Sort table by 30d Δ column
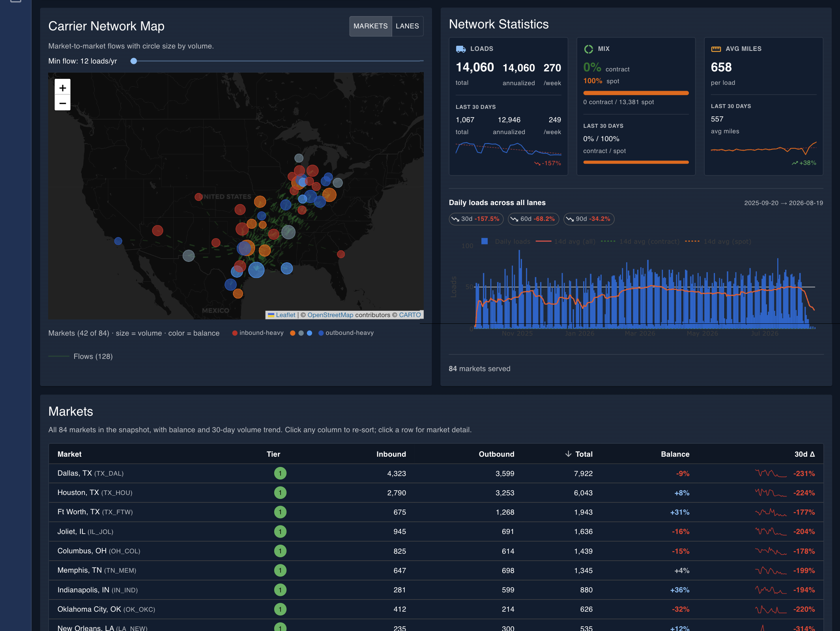Screen dimensions: 840x631 point(804,454)
